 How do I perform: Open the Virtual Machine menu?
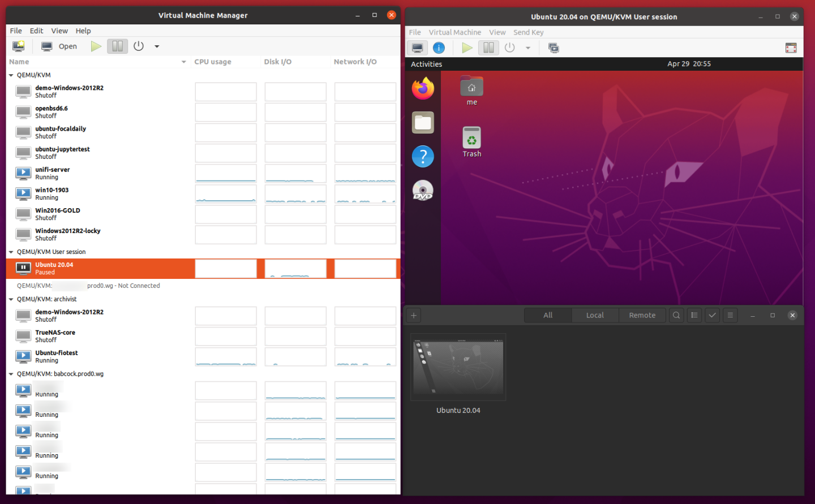click(454, 32)
